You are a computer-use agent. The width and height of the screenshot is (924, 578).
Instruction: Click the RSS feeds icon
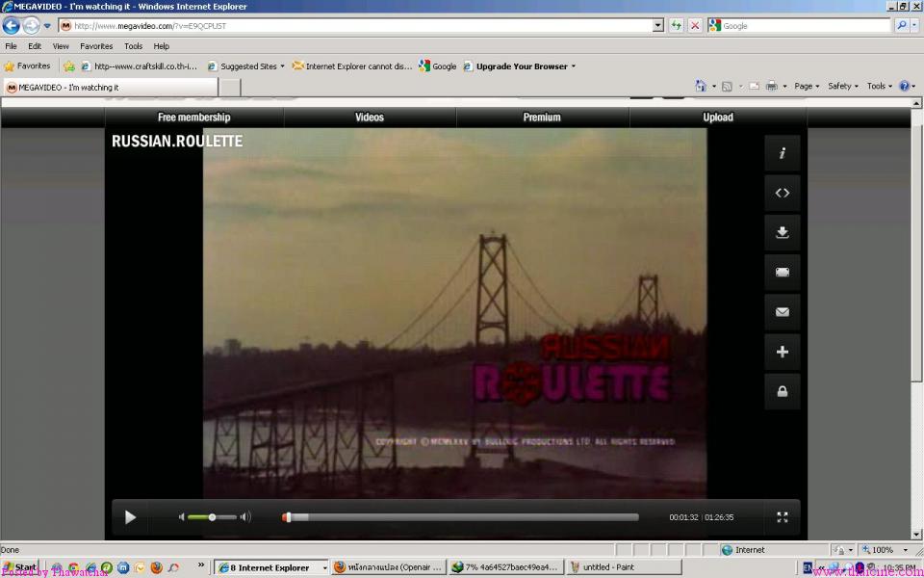tap(728, 86)
